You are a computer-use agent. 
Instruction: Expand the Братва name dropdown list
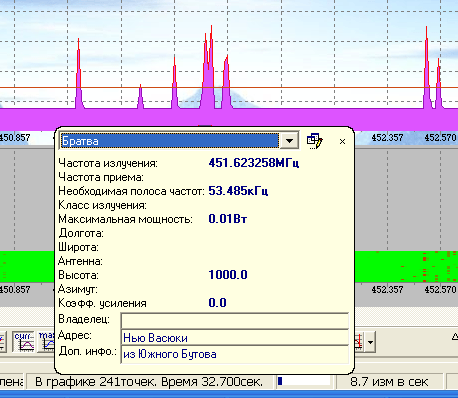tap(289, 141)
